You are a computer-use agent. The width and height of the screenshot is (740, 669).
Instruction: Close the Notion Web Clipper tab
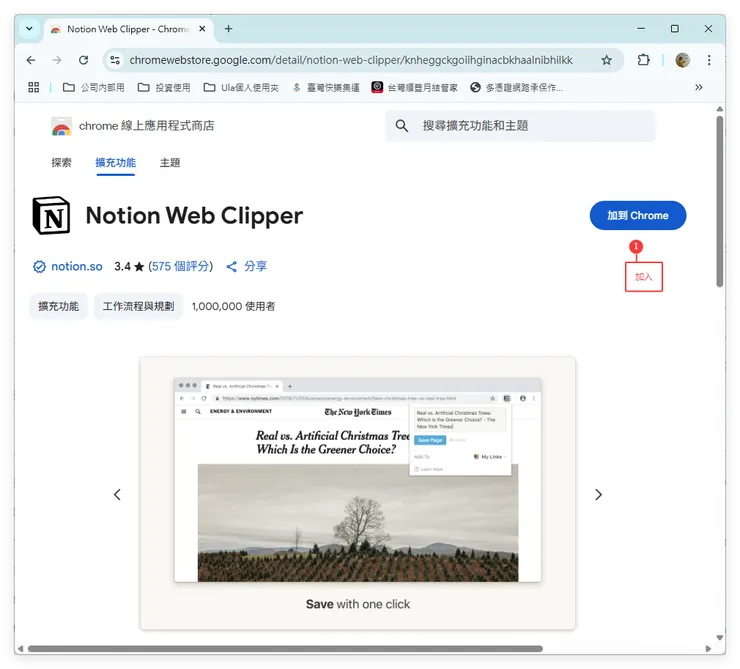coord(202,29)
